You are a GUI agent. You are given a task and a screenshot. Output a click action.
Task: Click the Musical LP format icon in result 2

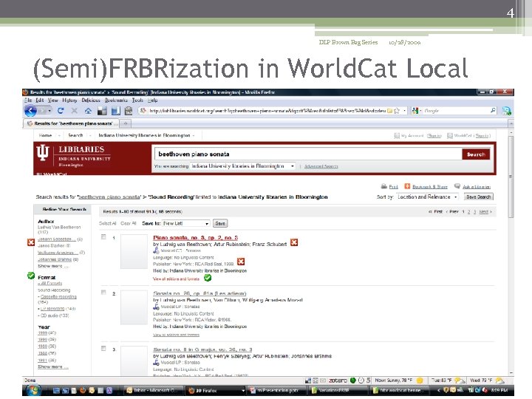click(x=156, y=307)
